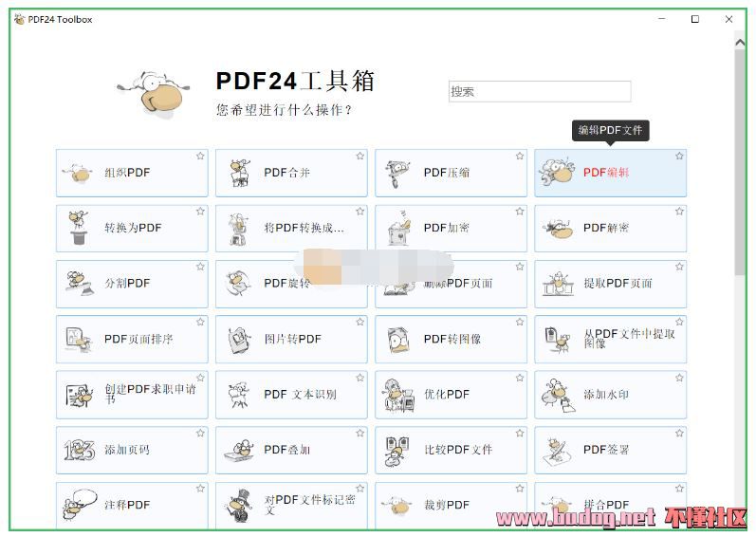
Task: Click the PDF24 sheep logo
Action: (x=154, y=95)
